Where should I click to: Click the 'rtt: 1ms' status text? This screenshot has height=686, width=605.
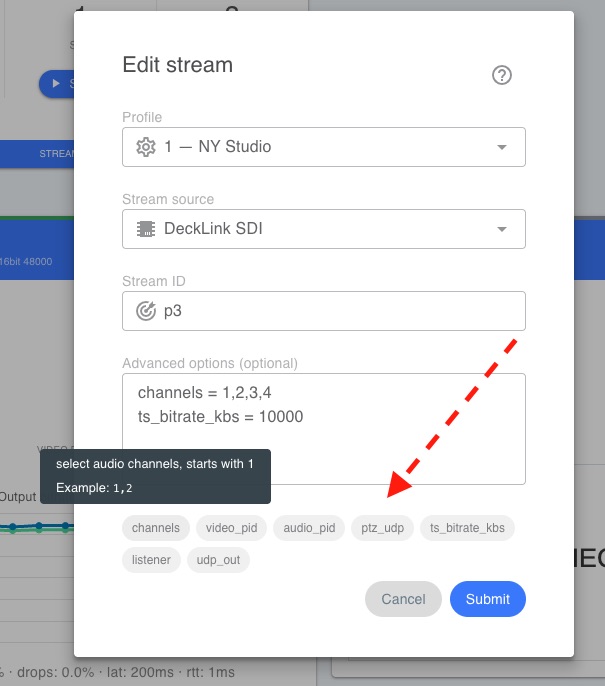click(x=210, y=672)
